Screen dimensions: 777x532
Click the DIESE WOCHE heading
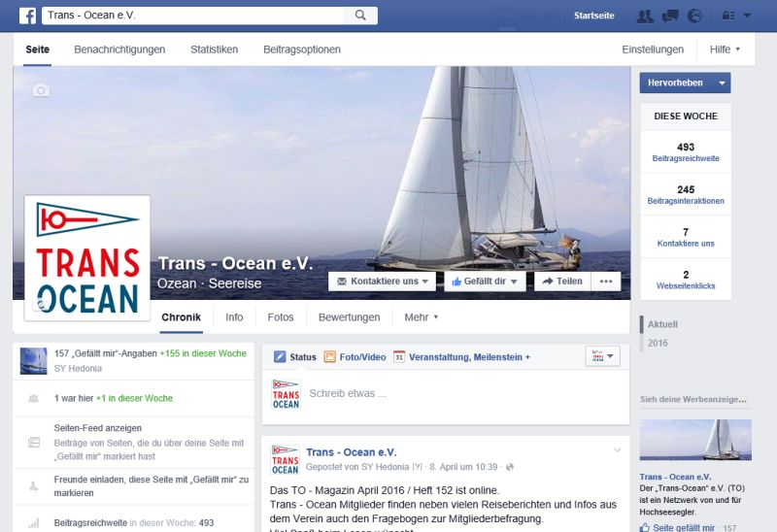tap(686, 116)
